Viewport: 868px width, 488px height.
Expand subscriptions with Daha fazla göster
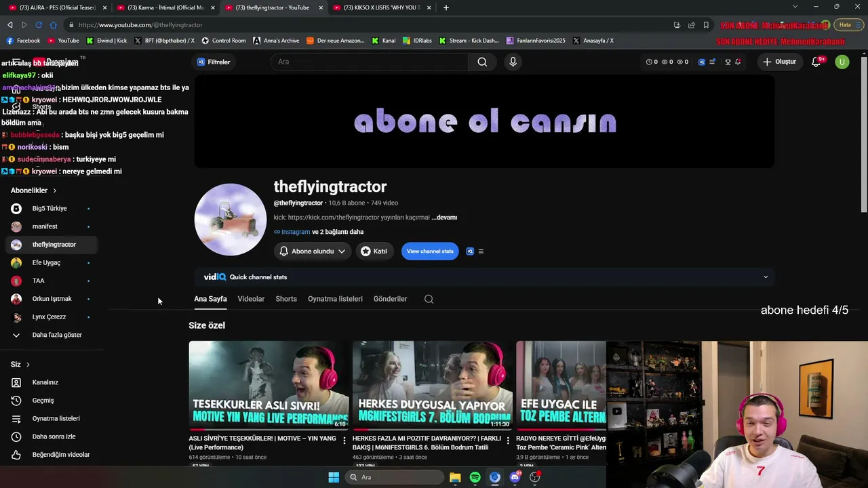point(52,335)
